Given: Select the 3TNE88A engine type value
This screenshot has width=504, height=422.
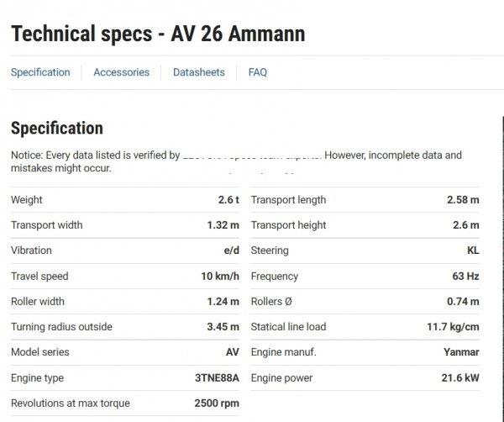Looking at the screenshot, I should click(217, 378).
